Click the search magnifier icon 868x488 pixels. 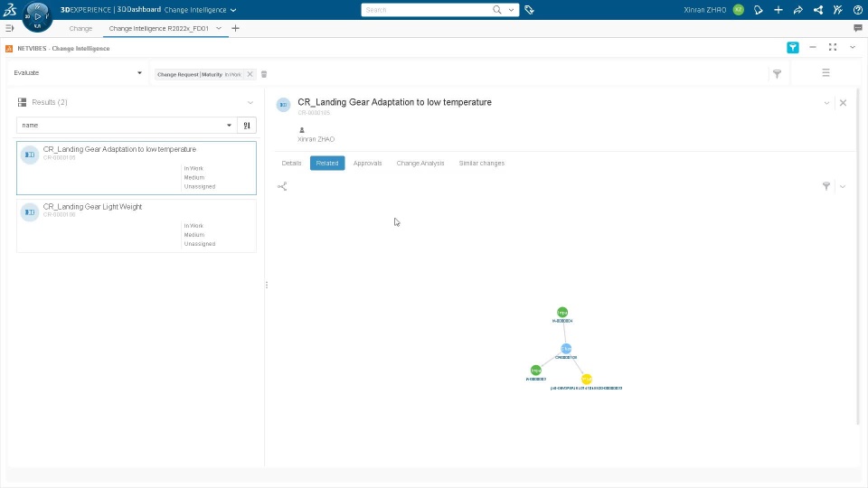[x=496, y=9]
